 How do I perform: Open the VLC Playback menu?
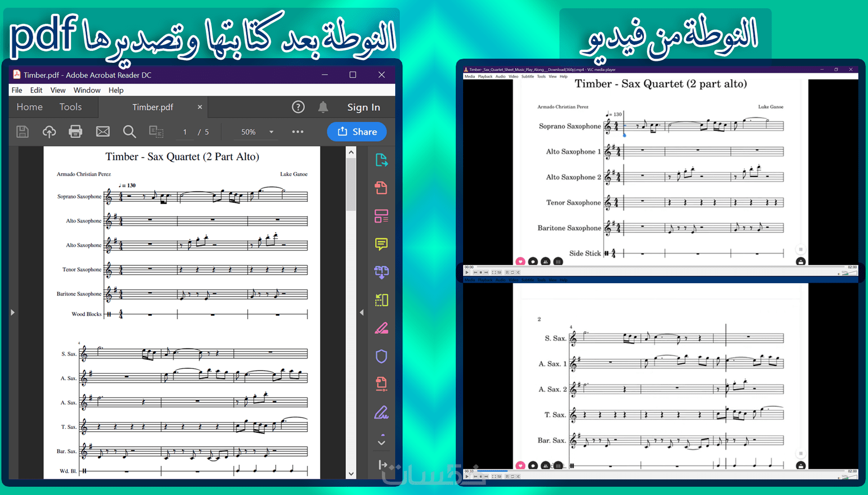[x=485, y=77]
